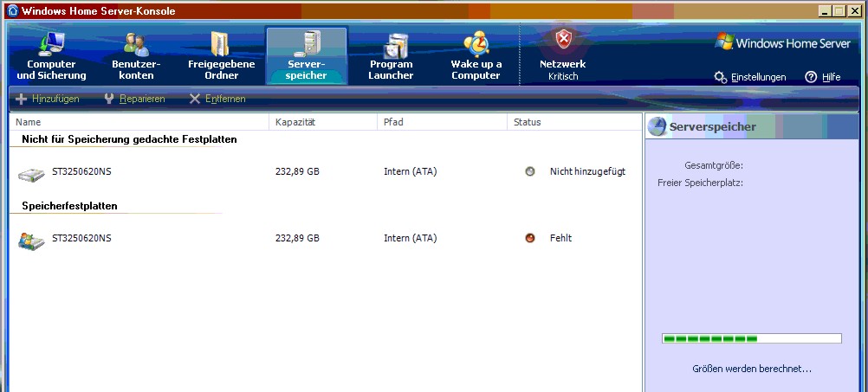The height and width of the screenshot is (392, 868).
Task: Click the Nicht für Speicherung gedachte Festplatten group header
Action: pos(129,139)
